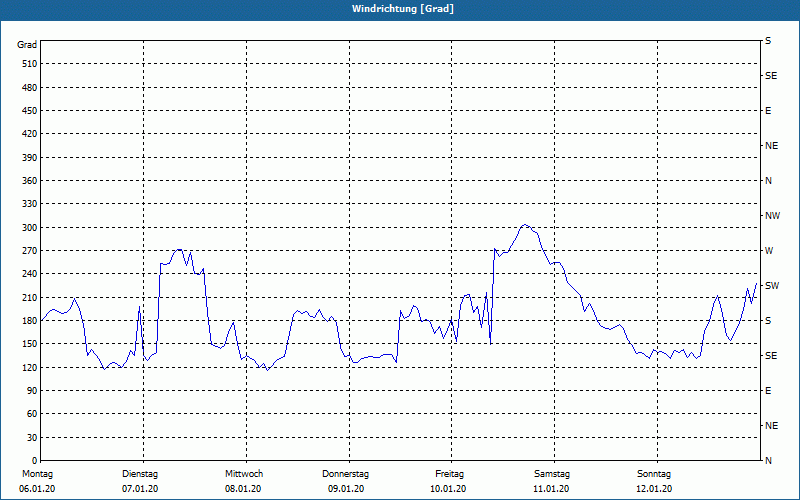Select the y-axis value 330
The width and height of the screenshot is (800, 500).
(29, 204)
